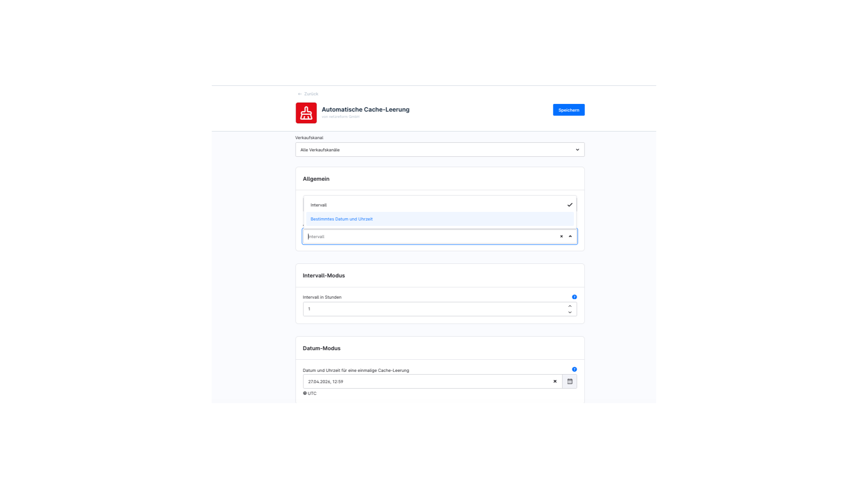Select the Intervall option in list
The image size is (868, 488).
(x=440, y=205)
